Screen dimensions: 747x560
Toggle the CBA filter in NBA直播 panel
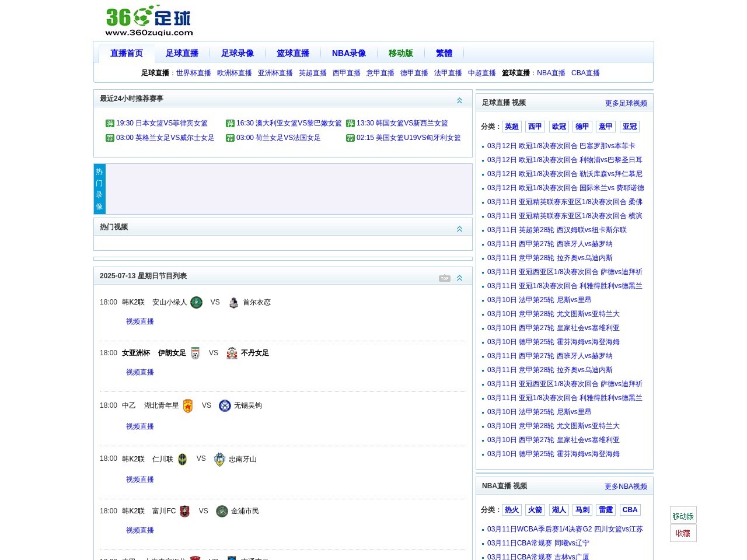630,509
